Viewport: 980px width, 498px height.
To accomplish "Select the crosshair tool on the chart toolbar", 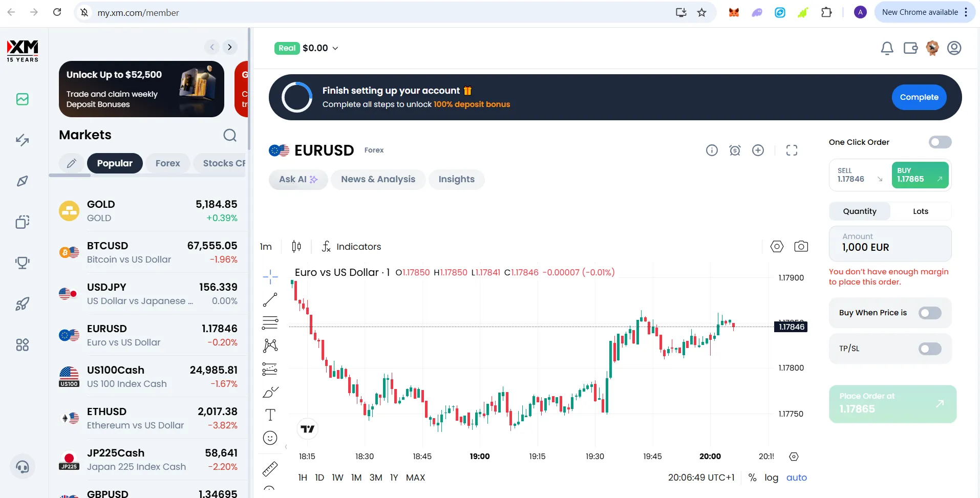I will (x=270, y=276).
